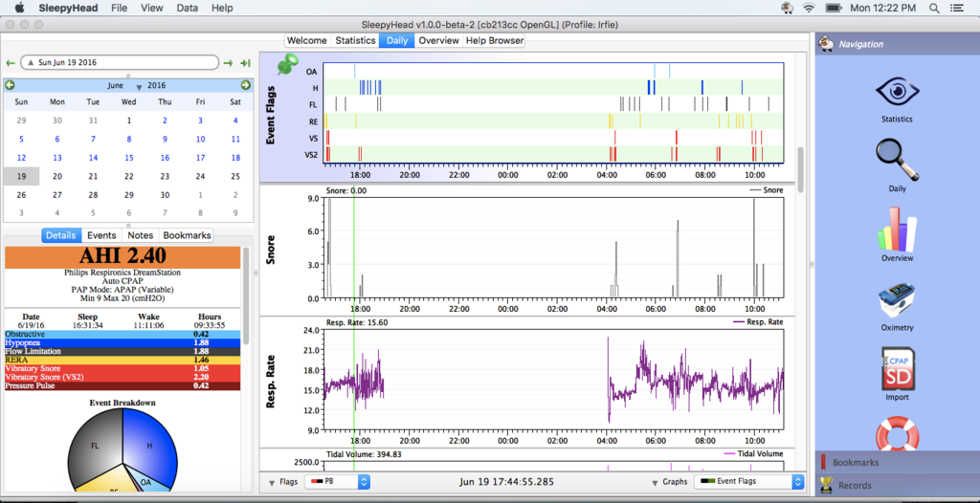Open Overview via bar chart icon
The width and height of the screenshot is (980, 503).
coord(897,229)
